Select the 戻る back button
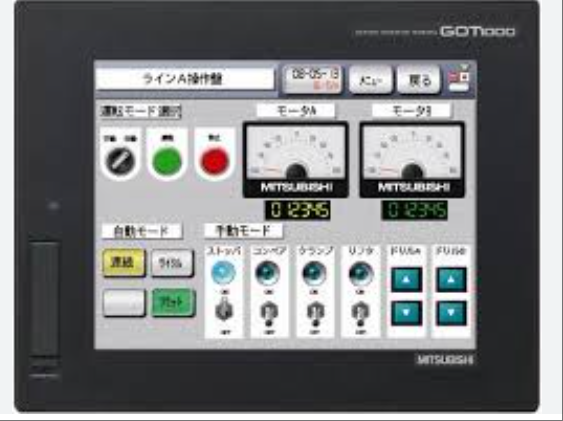The height and width of the screenshot is (421, 563). tap(419, 80)
